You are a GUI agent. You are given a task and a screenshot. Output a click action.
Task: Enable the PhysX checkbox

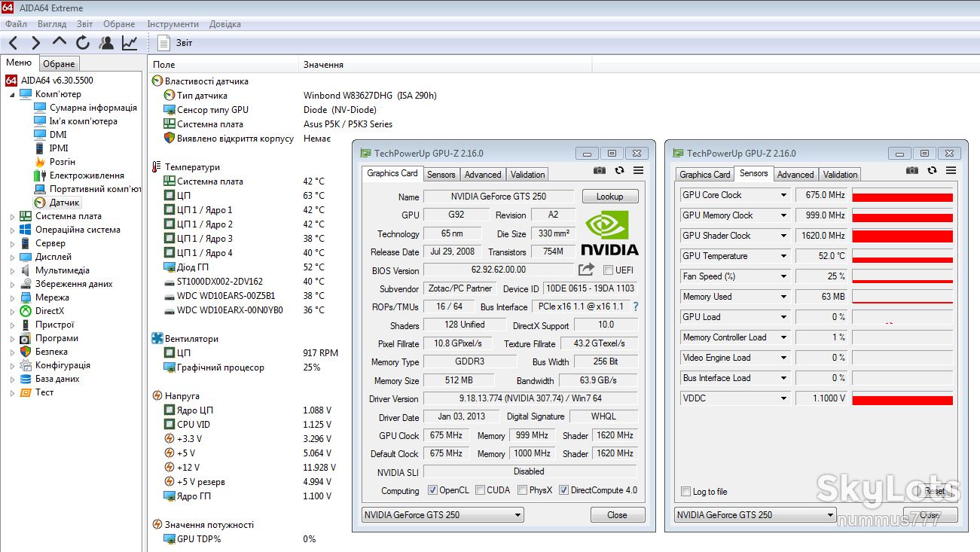tap(522, 490)
